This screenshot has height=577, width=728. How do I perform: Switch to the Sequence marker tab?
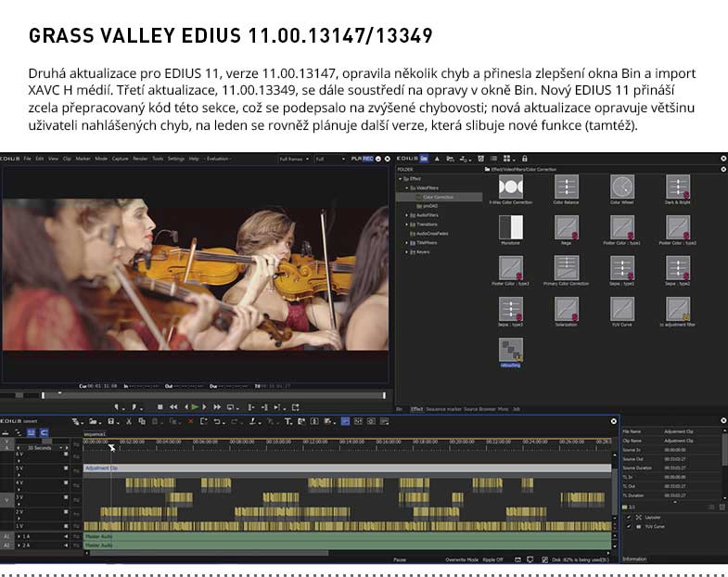click(x=444, y=409)
